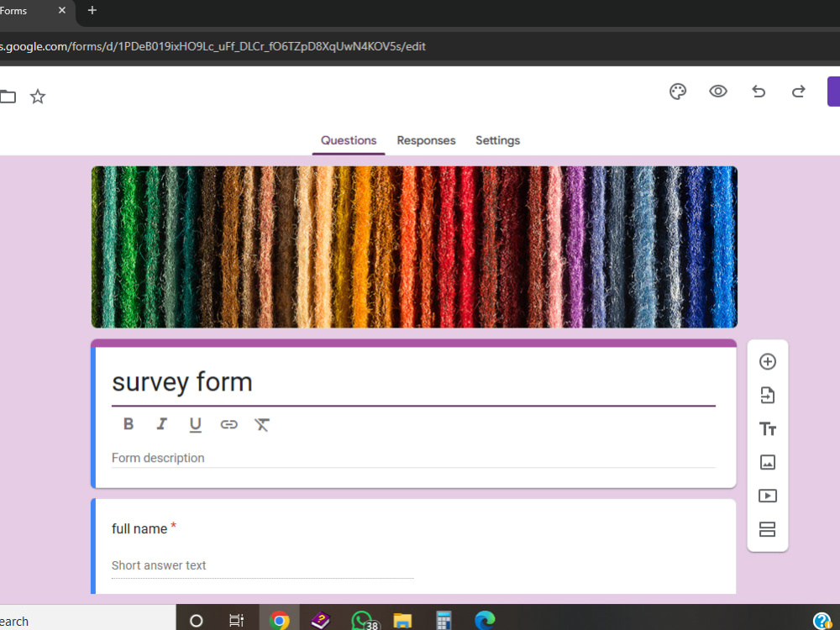Click the Short answer text placeholder
The width and height of the screenshot is (840, 630).
(159, 565)
